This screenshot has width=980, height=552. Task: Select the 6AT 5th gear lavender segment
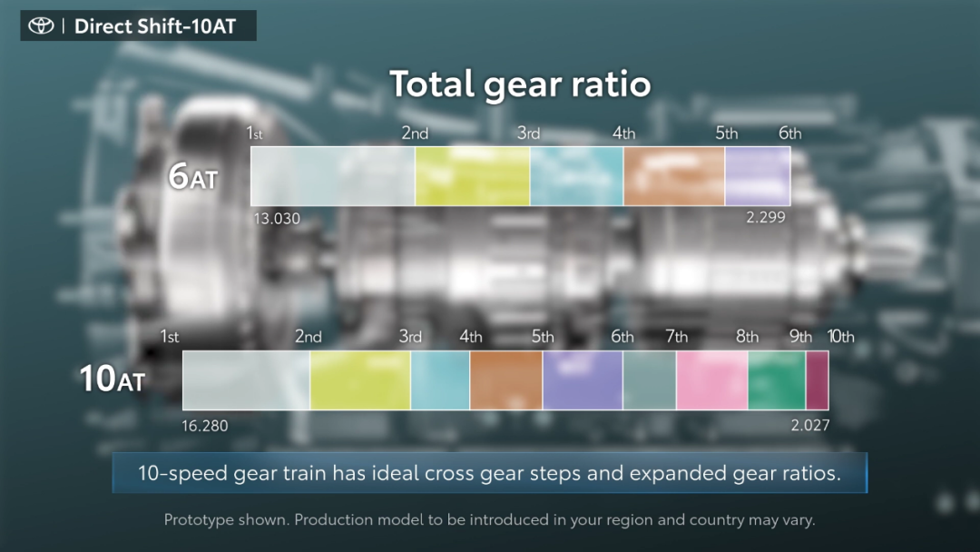tap(758, 176)
